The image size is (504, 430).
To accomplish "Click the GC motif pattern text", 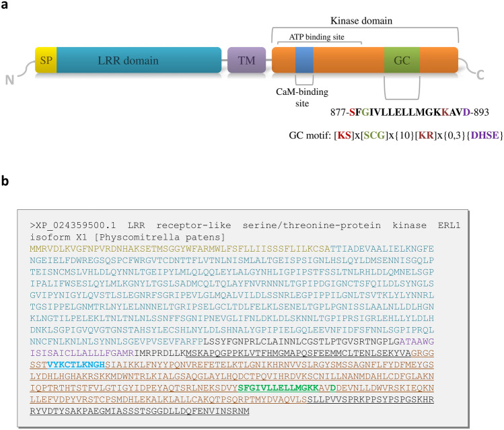I will (396, 135).
